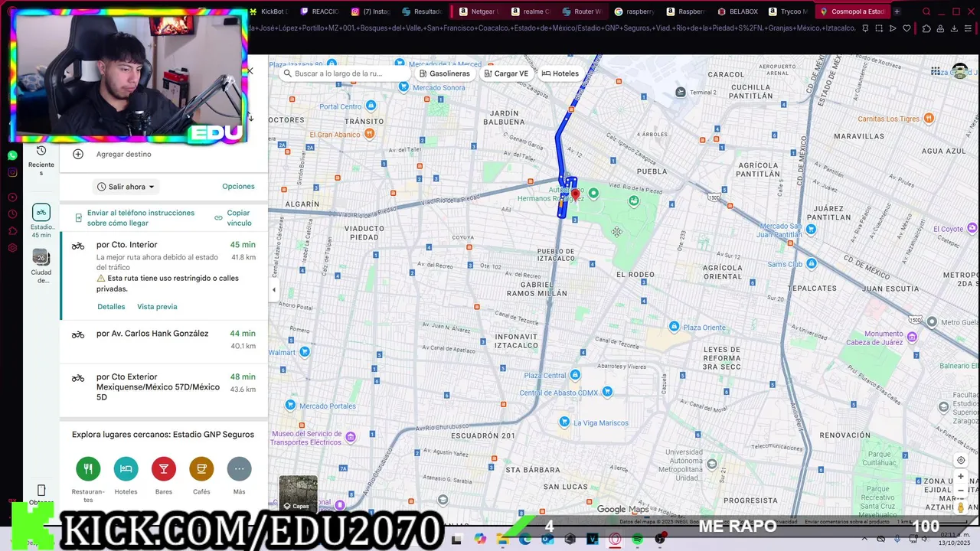Image resolution: width=980 pixels, height=551 pixels.
Task: Switch to the REACCION Twitch tab
Action: pyautogui.click(x=320, y=11)
